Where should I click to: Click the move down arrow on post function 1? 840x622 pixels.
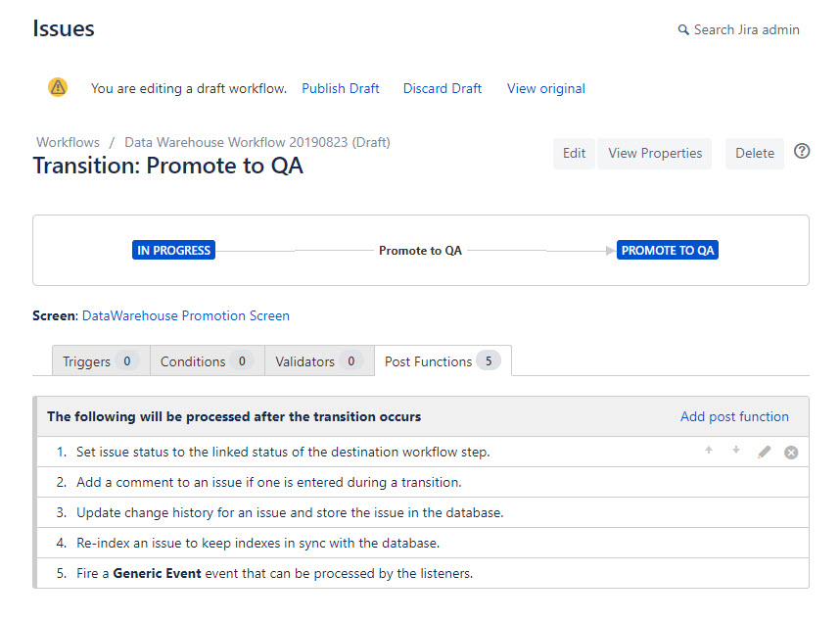click(x=736, y=451)
